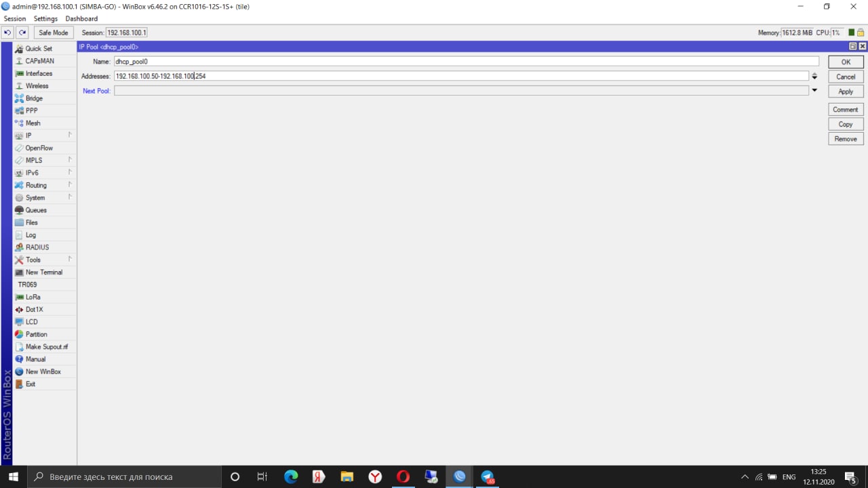This screenshot has width=868, height=488.
Task: Click the Memory value 1612.8 MiB
Action: [x=797, y=33]
